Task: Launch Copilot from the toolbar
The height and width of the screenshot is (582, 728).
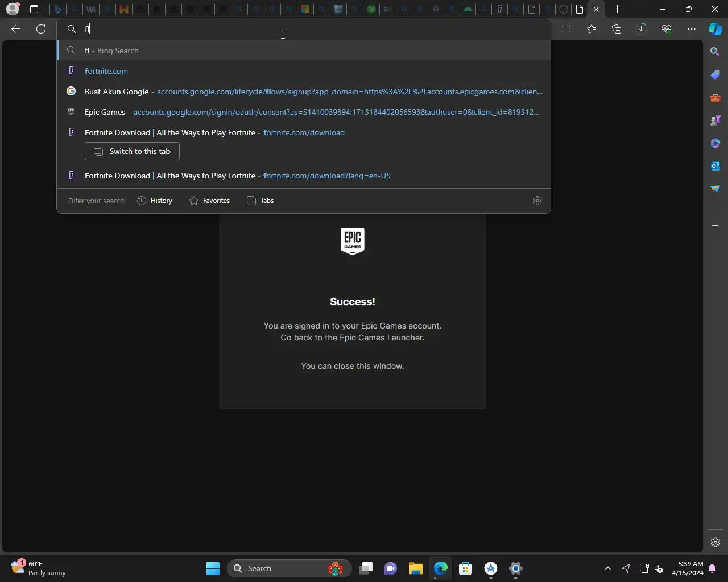Action: (715, 29)
